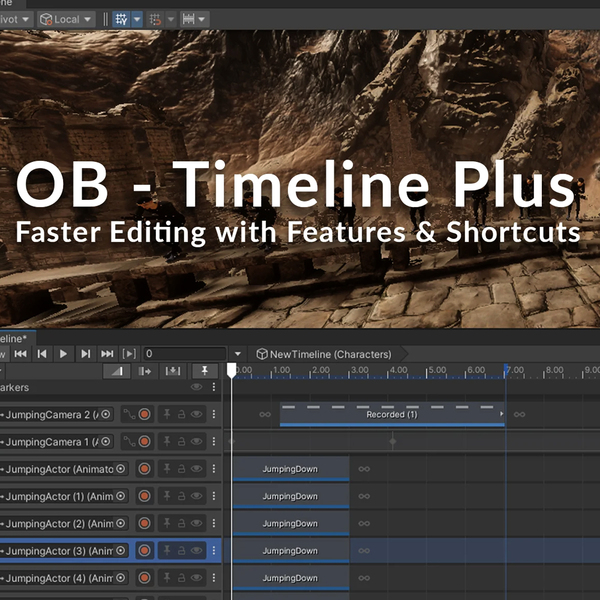Select the JumpingCamera 2 track
The image size is (600, 600).
(x=51, y=414)
